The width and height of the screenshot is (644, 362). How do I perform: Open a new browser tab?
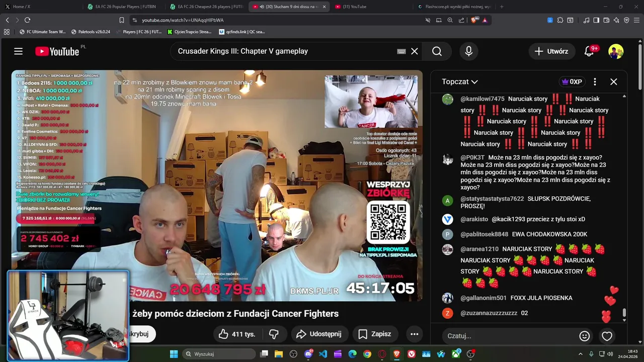[x=502, y=7]
